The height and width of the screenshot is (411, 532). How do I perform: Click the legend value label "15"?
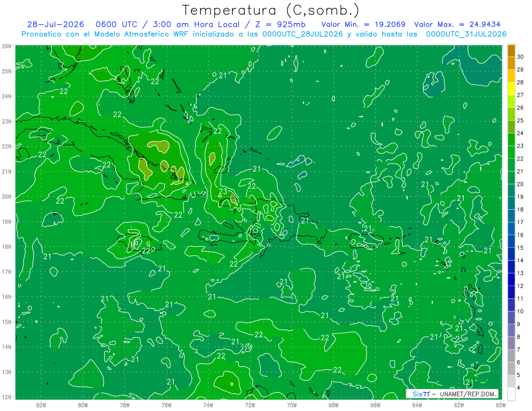521,247
